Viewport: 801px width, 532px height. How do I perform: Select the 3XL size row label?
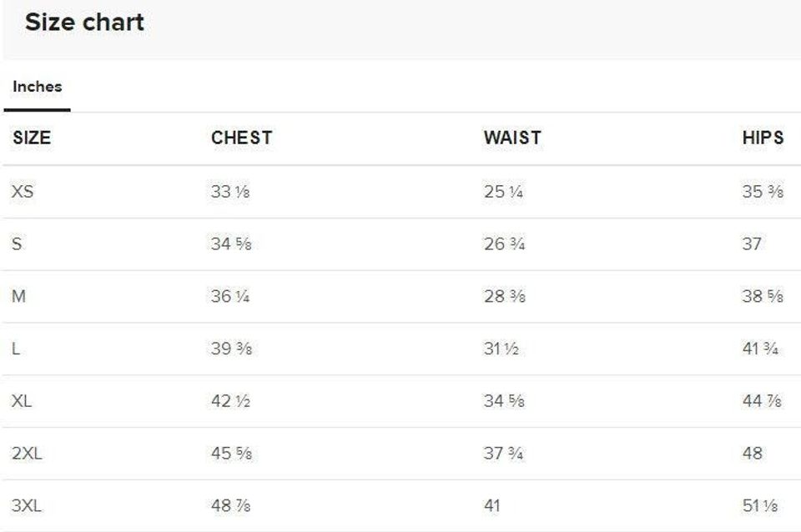27,506
